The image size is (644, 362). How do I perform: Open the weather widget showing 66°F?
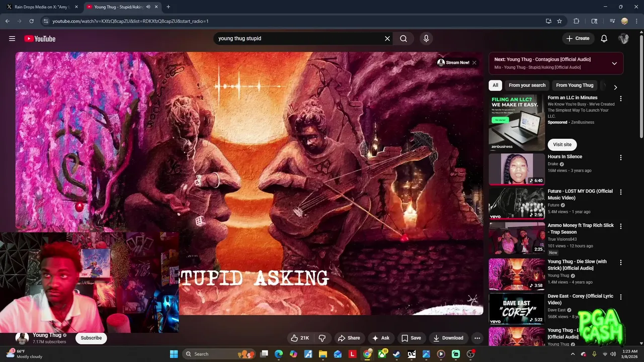pyautogui.click(x=24, y=354)
